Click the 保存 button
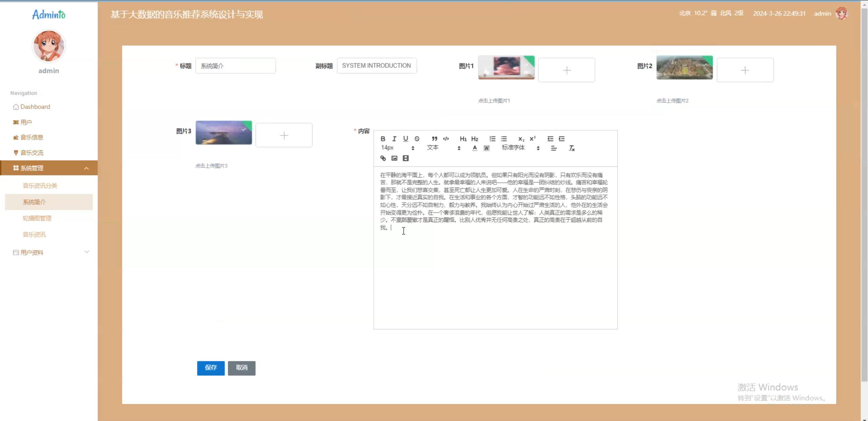 pos(211,368)
